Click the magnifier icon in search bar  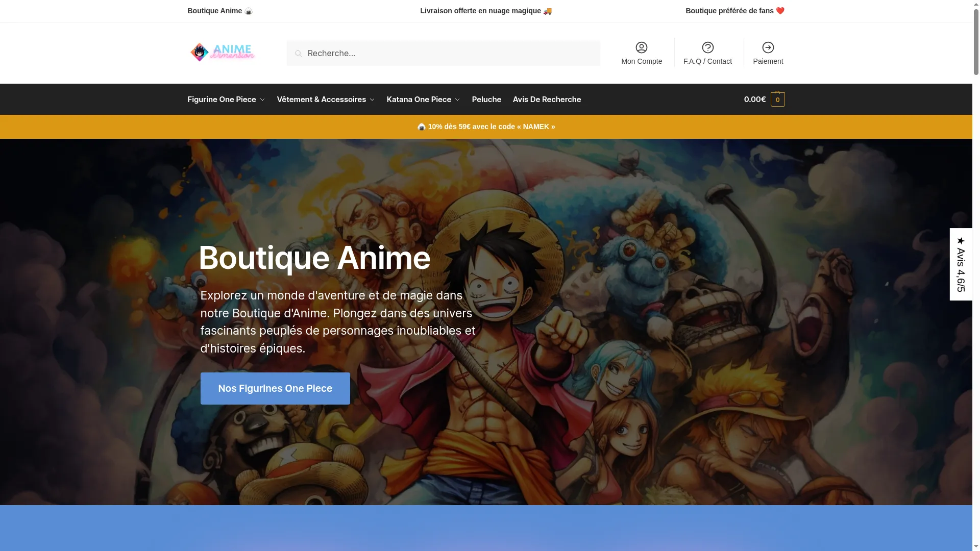[x=299, y=54]
